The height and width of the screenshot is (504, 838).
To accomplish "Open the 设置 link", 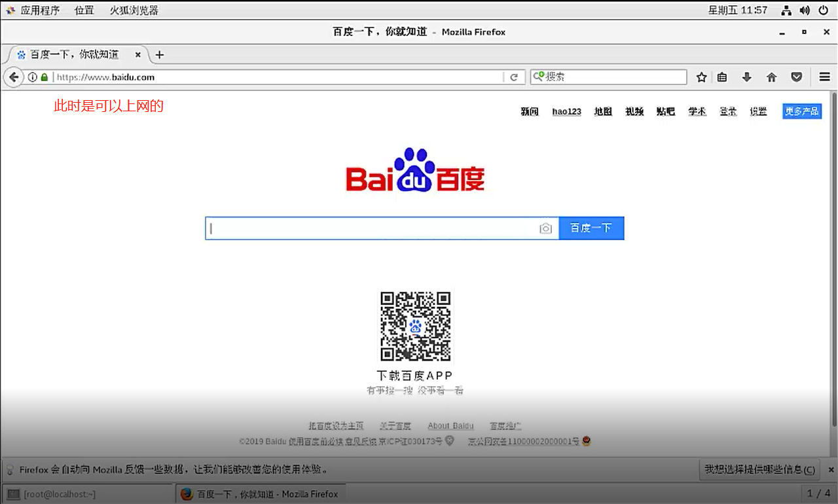I will tap(758, 111).
